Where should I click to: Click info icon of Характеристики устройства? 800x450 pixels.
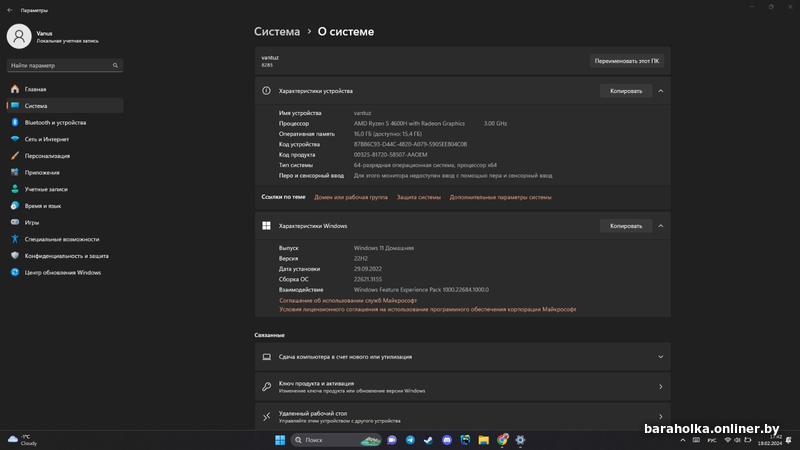(x=266, y=91)
